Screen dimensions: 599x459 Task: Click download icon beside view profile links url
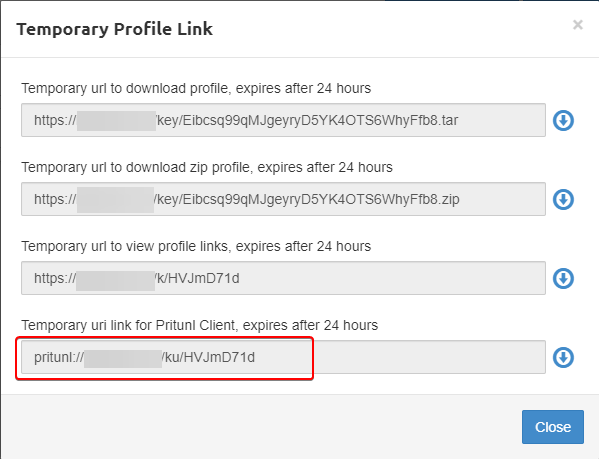click(563, 278)
